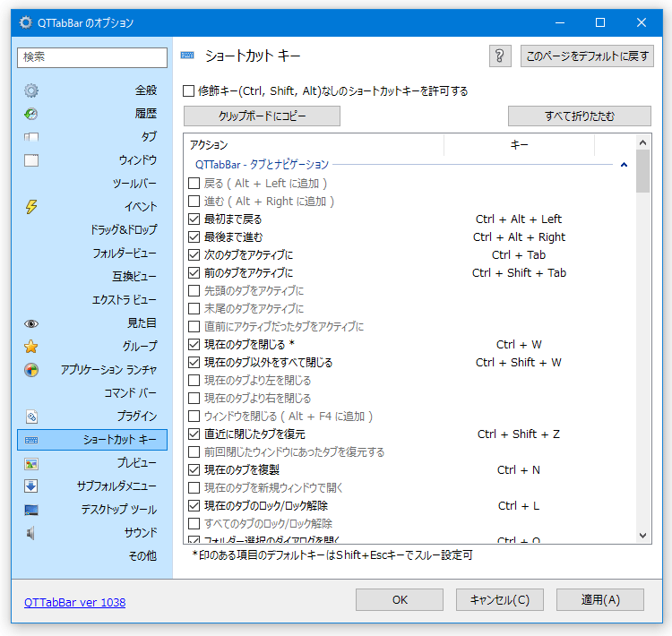The width and height of the screenshot is (672, 636).
Task: Click the colorful launcher icon beside アプリケーション ランチャ
Action: click(x=31, y=370)
